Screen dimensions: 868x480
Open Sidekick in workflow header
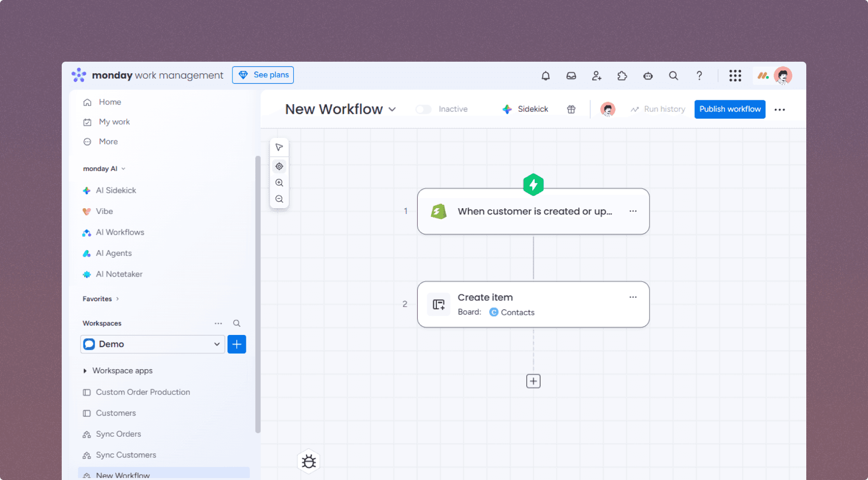tap(525, 109)
